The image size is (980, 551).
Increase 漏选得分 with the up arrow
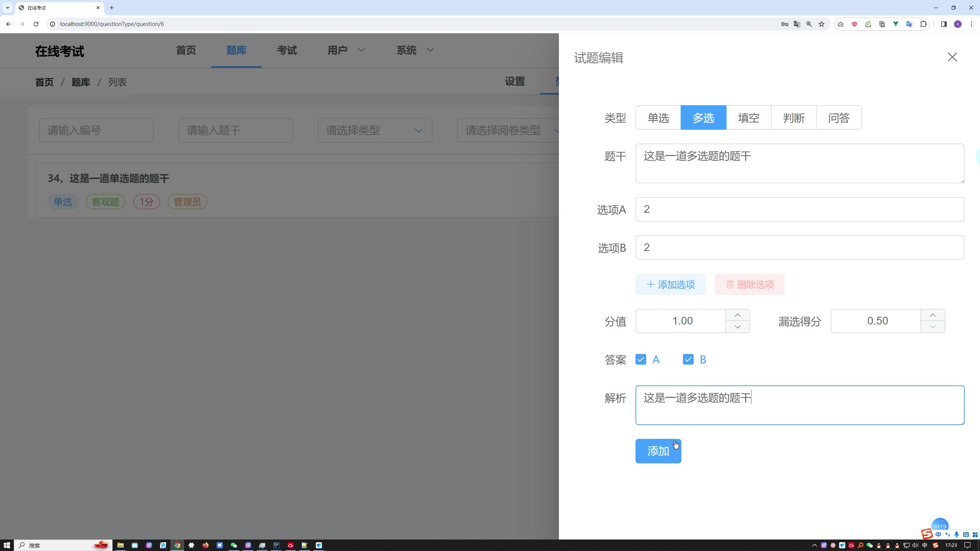(x=933, y=315)
